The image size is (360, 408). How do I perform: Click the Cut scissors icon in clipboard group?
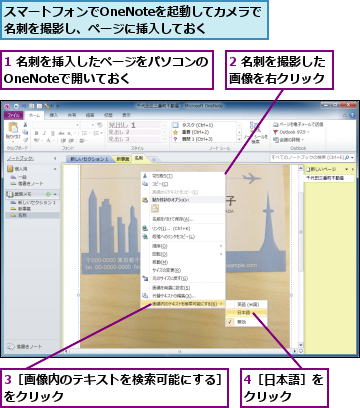pos(25,125)
